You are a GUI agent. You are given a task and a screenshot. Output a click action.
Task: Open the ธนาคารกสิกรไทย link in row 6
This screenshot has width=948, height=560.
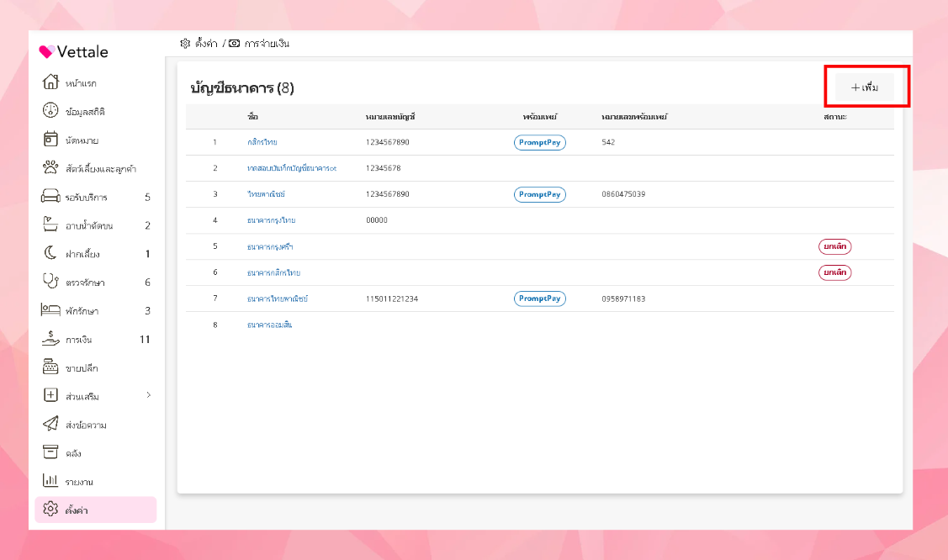274,272
